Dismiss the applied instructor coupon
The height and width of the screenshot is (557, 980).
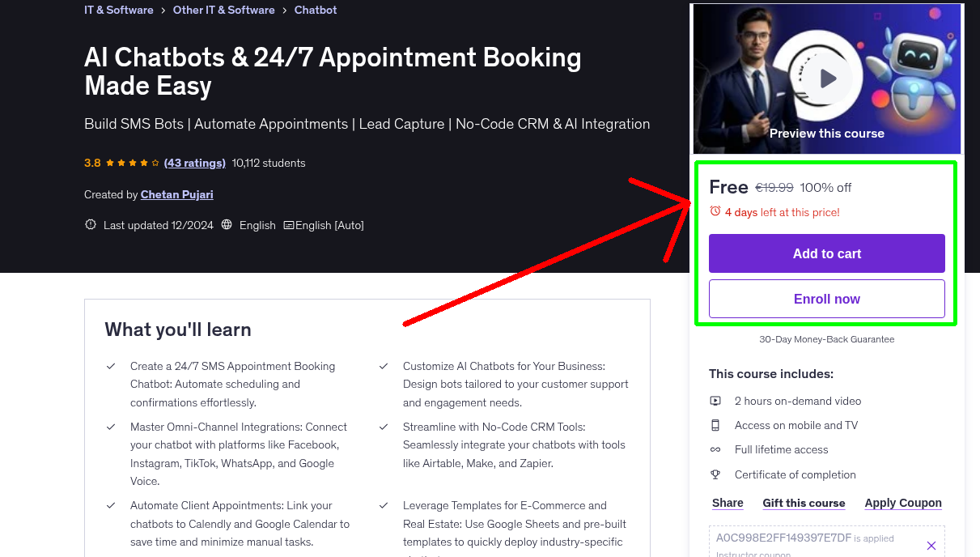pos(931,545)
